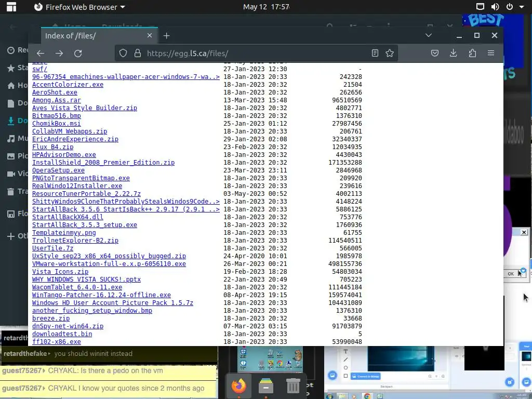532x399 pixels.
Task: Download ResourceTunerPortable_2.22.7z
Action: pos(87,194)
